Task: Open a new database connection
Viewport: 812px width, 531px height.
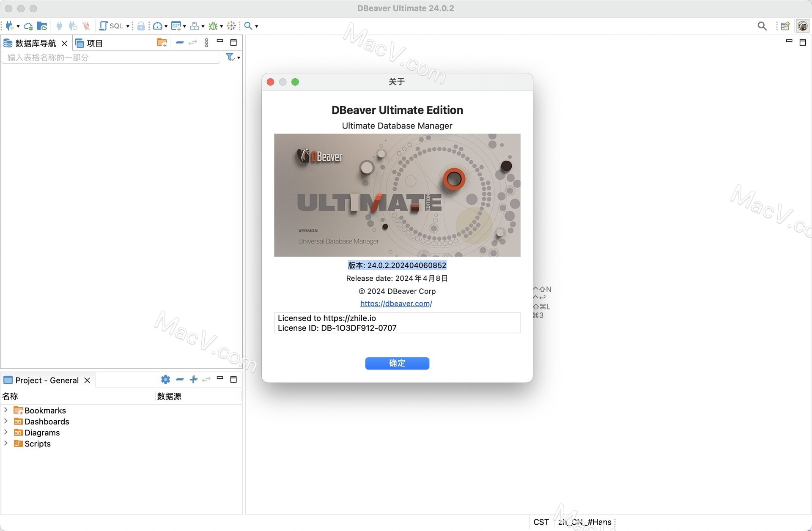Action: tap(9, 26)
